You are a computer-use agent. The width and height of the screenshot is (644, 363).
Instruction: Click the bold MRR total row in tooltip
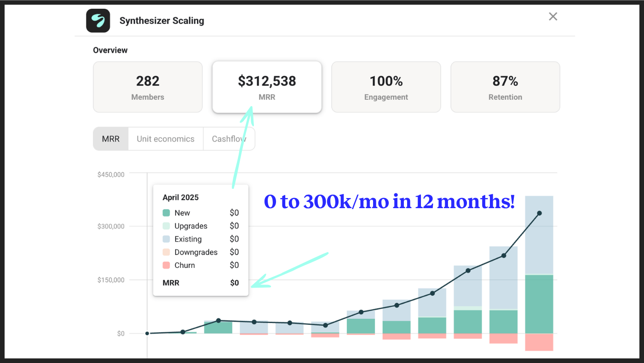(x=201, y=283)
